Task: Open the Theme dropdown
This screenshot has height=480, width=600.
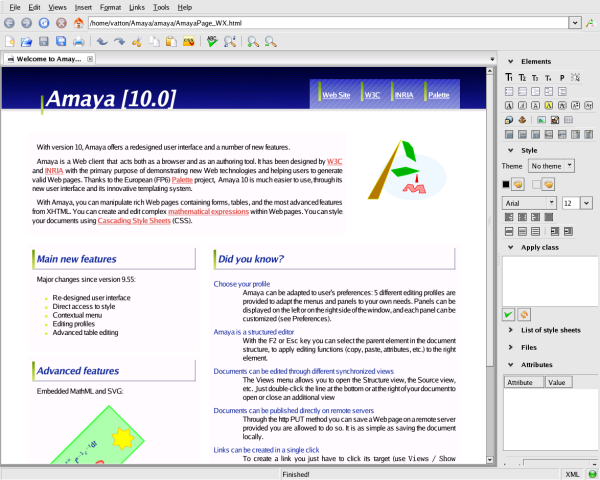Action: 552,165
